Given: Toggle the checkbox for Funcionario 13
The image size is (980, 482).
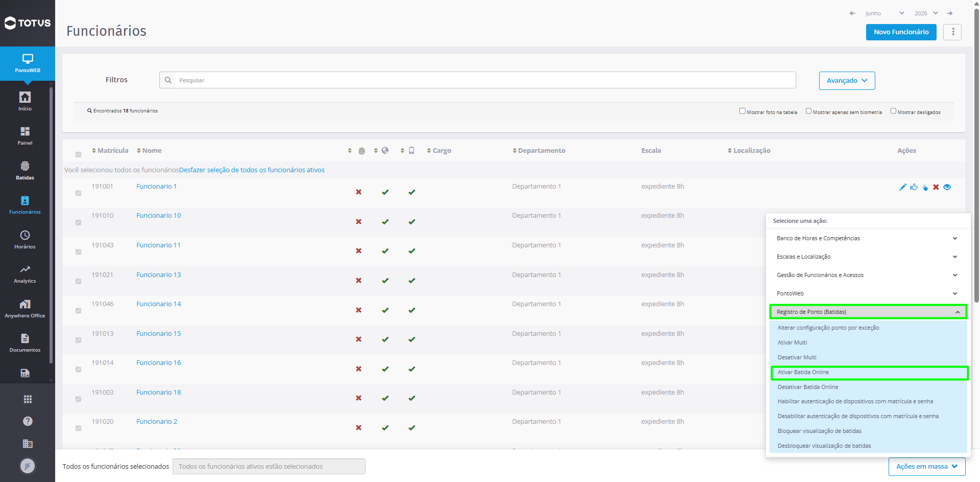Looking at the screenshot, I should [x=78, y=281].
